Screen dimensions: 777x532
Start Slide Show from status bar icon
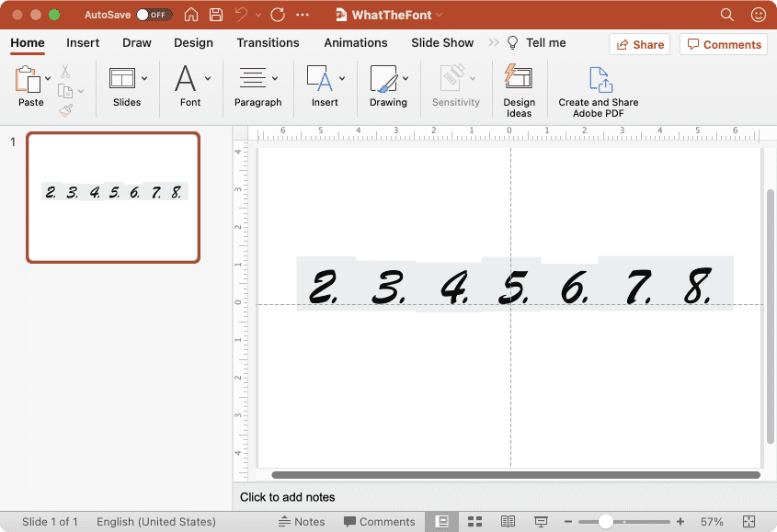point(541,522)
